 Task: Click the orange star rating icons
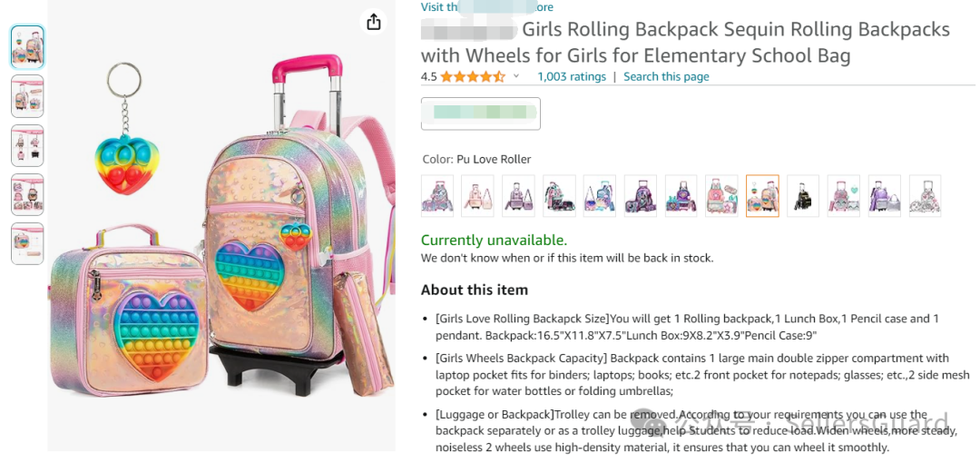coord(472,77)
